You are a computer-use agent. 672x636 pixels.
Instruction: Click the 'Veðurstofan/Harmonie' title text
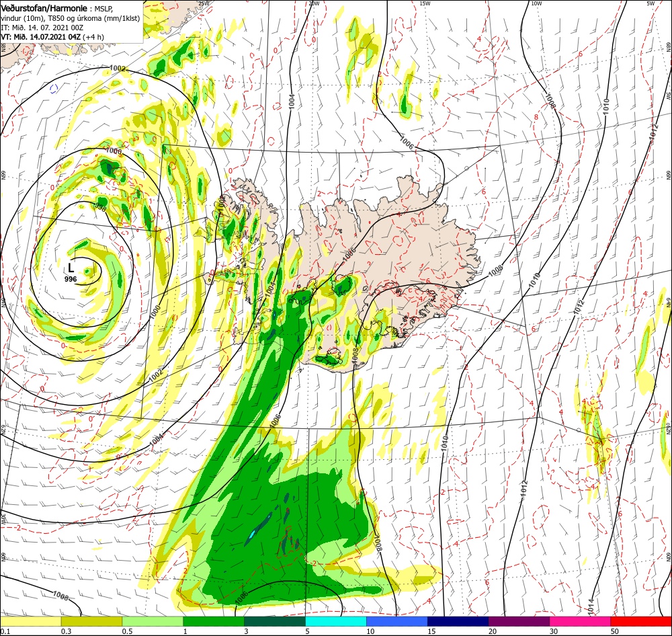(44, 8)
